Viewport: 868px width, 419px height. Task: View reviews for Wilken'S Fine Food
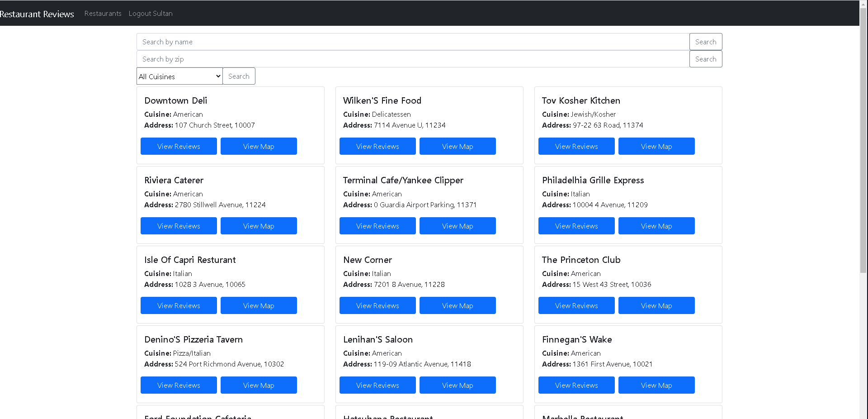(x=377, y=146)
